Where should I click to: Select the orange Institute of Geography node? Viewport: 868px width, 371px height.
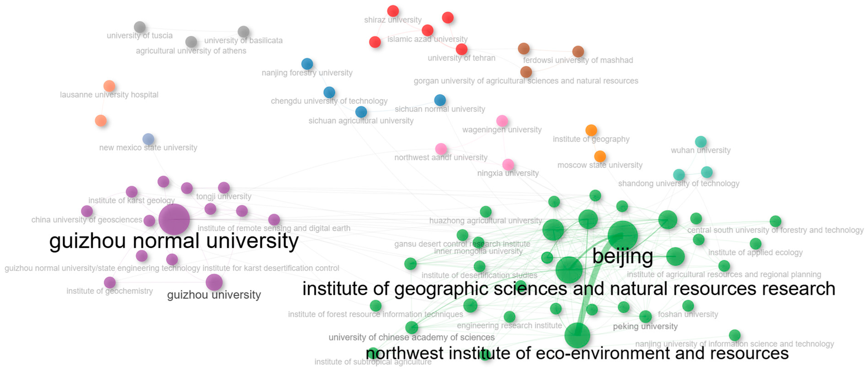click(591, 130)
